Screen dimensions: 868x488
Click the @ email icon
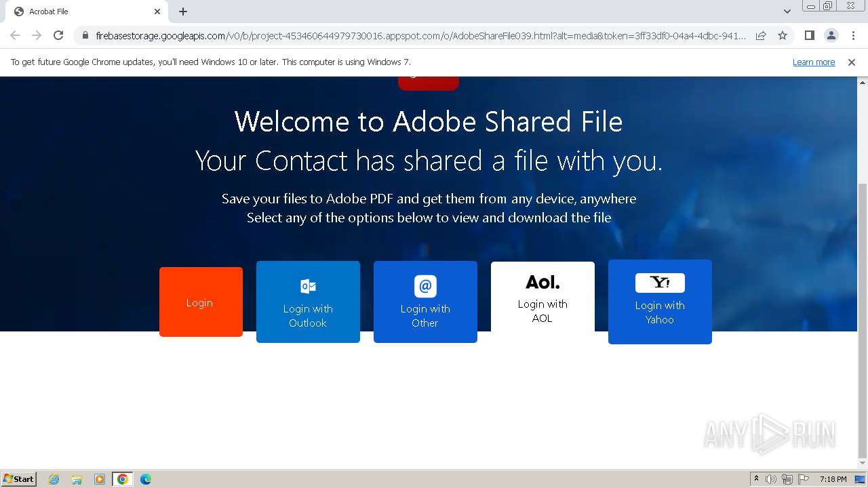[x=425, y=286]
